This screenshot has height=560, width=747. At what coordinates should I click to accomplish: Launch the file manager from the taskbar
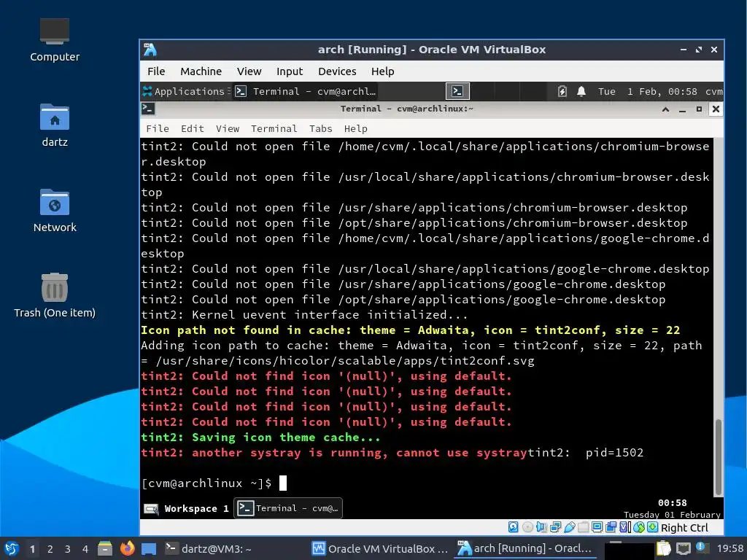pyautogui.click(x=105, y=548)
